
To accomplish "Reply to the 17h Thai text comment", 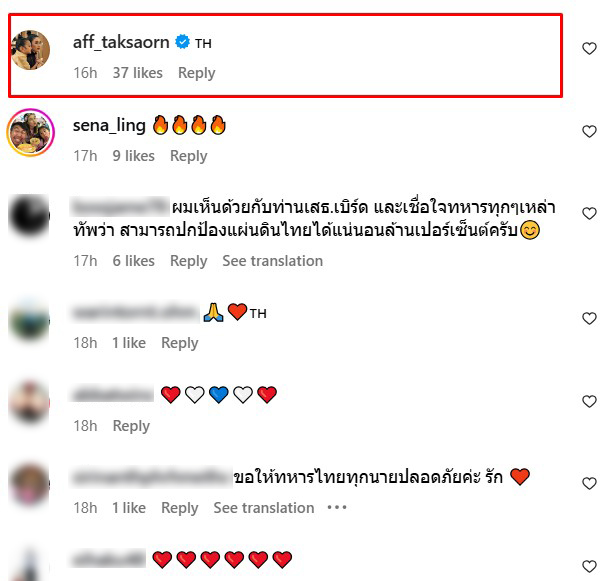I will click(x=189, y=261).
